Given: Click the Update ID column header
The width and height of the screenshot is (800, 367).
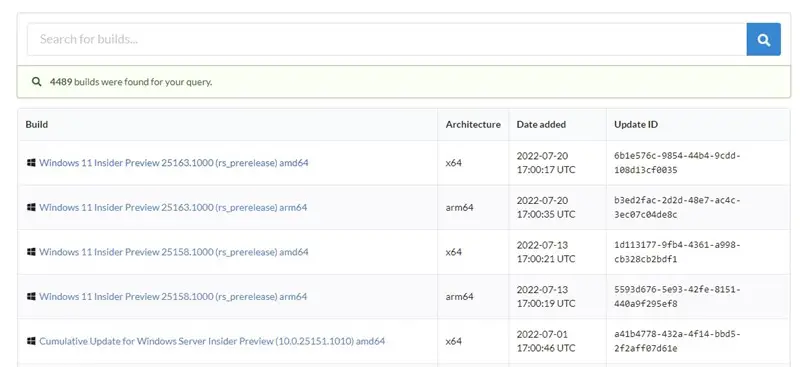Looking at the screenshot, I should click(636, 125).
